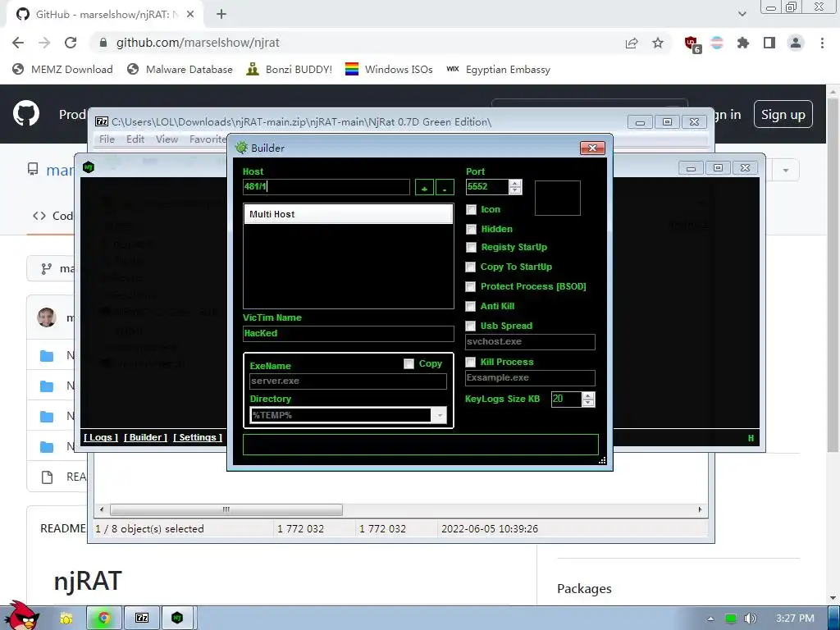
Task: Open the Malware Database bookmark
Action: tap(180, 69)
